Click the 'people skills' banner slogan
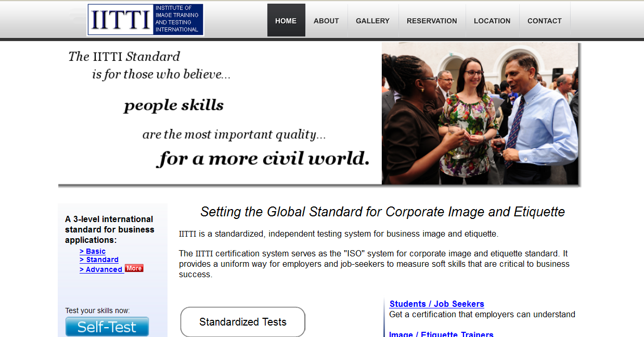 click(174, 106)
